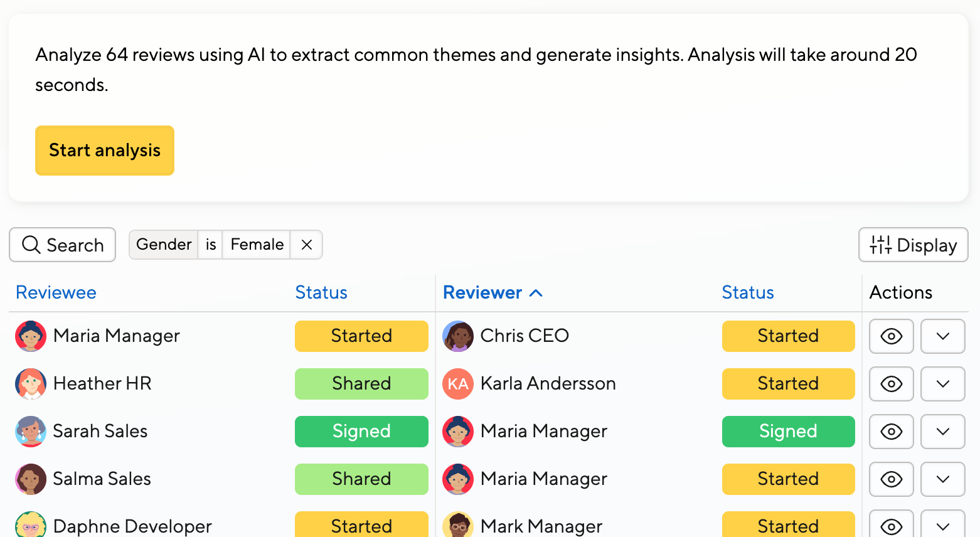View the review in Sarah Sales's row
The height and width of the screenshot is (537, 980).
point(891,432)
